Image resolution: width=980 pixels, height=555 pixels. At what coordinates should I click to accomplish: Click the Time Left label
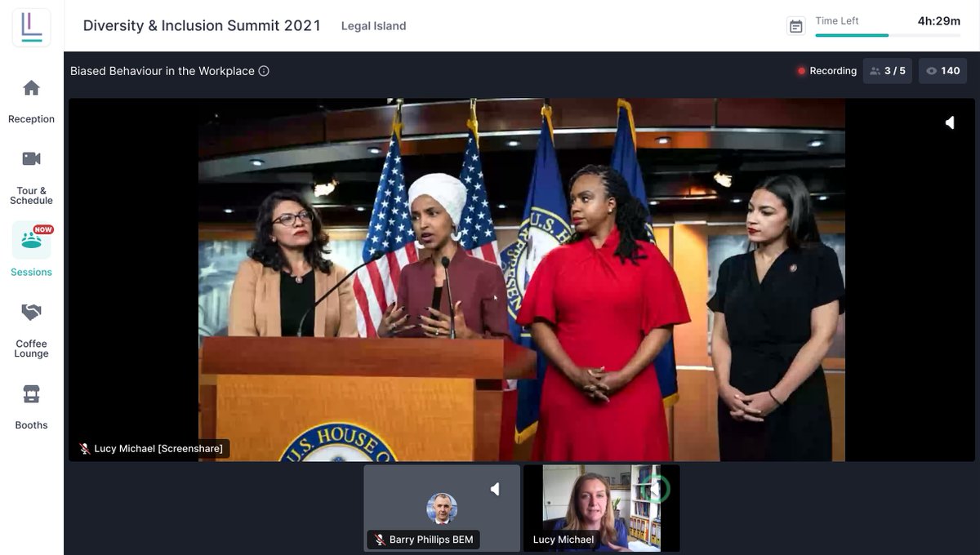(x=837, y=21)
